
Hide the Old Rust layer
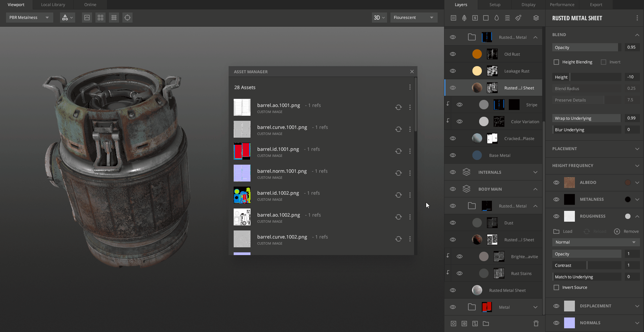(453, 54)
